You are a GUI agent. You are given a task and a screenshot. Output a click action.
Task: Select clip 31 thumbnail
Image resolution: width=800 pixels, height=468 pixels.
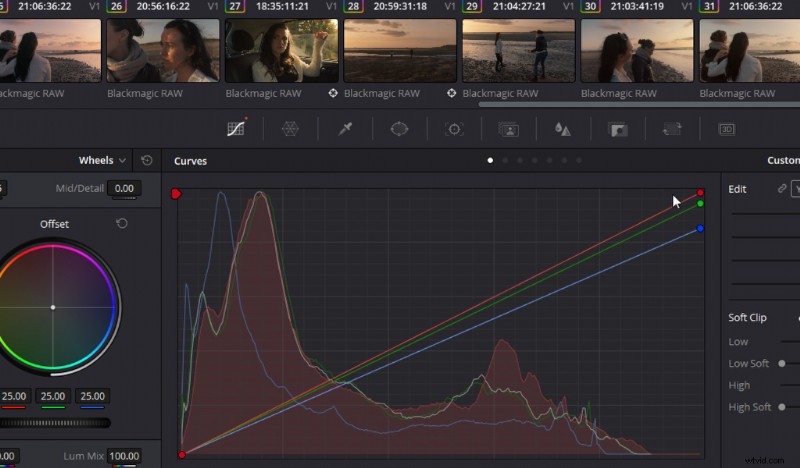749,51
